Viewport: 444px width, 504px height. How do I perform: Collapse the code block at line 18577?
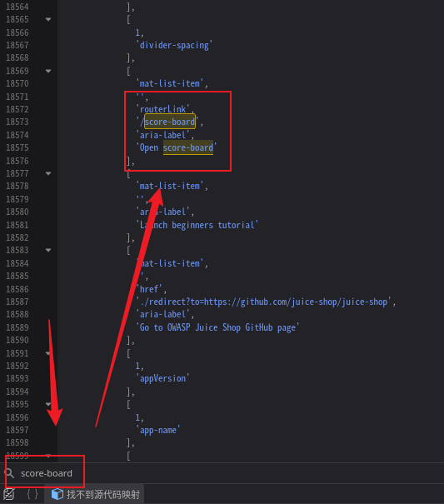tap(48, 173)
